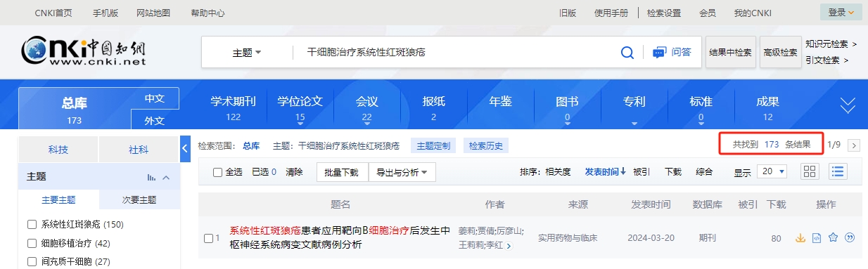The image size is (868, 269).
Task: Open the 学术期刊 122 tab
Action: [234, 107]
